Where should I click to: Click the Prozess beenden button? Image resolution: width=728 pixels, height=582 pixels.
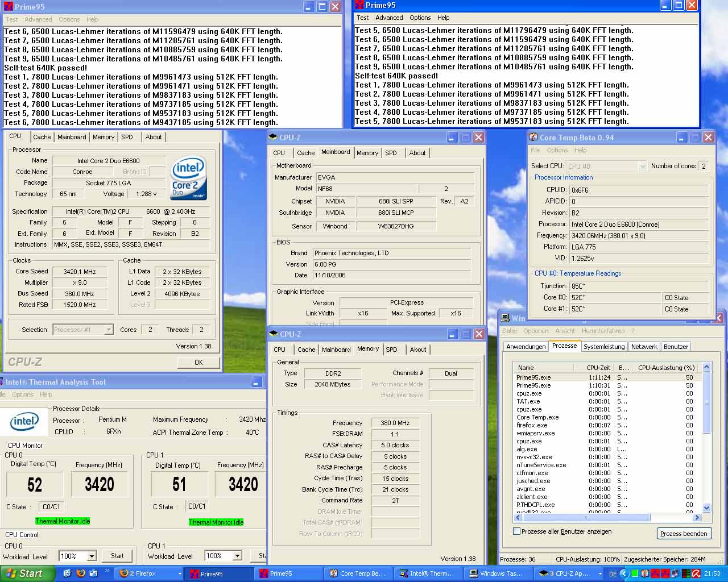[684, 534]
